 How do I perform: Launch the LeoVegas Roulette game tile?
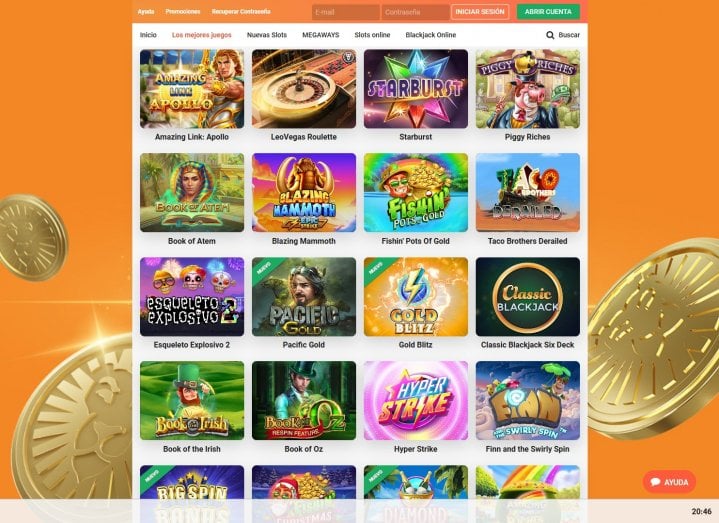coord(304,89)
